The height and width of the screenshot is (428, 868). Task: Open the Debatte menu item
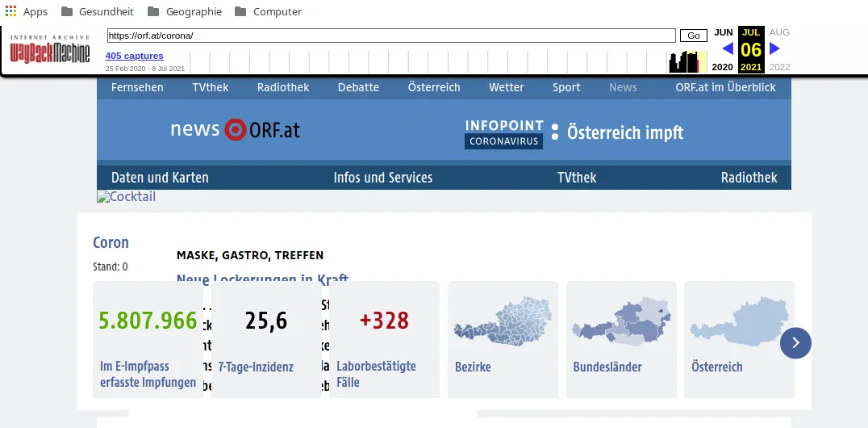[x=359, y=87]
